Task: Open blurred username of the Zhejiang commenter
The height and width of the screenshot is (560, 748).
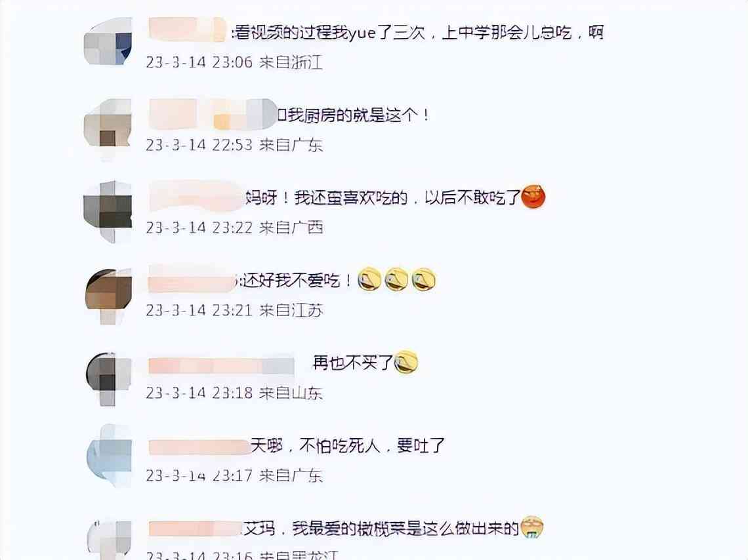Action: click(188, 29)
